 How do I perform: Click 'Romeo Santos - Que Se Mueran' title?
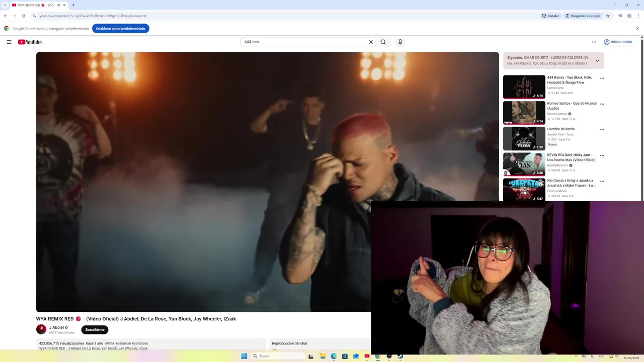coord(572,106)
